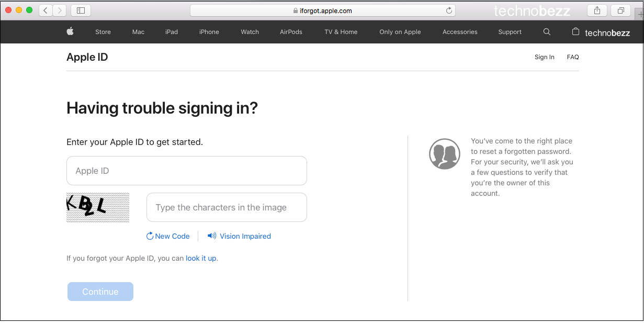Open the AirPods menu
The width and height of the screenshot is (644, 323).
(291, 32)
